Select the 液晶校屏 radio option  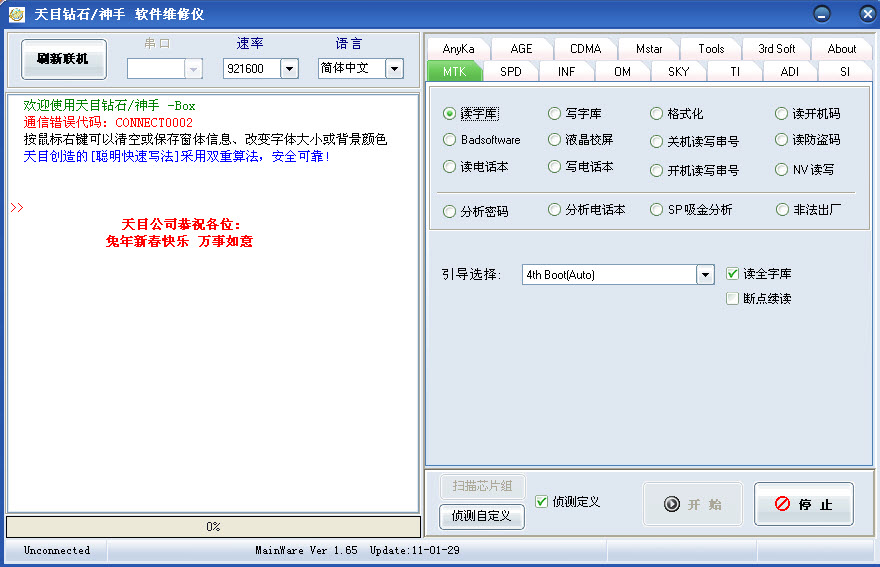[580, 139]
